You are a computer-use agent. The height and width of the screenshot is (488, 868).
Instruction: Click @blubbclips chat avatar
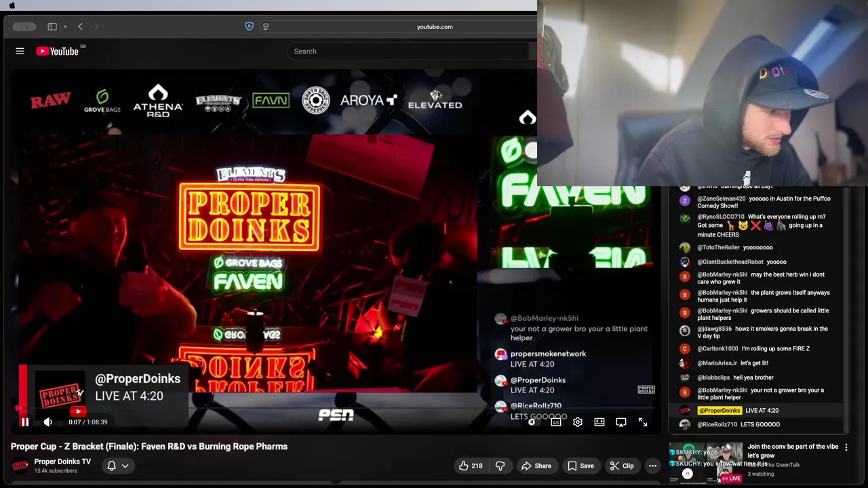point(685,378)
